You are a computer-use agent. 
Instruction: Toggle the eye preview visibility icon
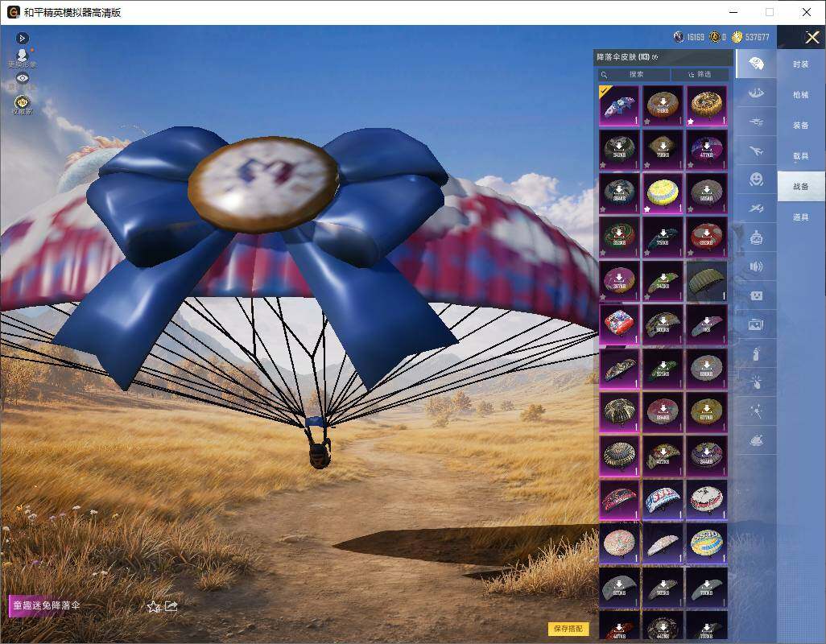pyautogui.click(x=22, y=78)
